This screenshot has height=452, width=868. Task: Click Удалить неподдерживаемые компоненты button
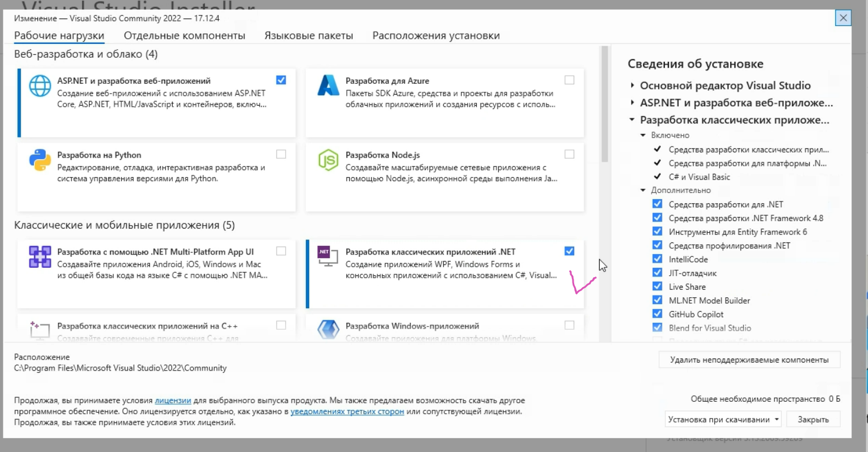click(x=750, y=360)
